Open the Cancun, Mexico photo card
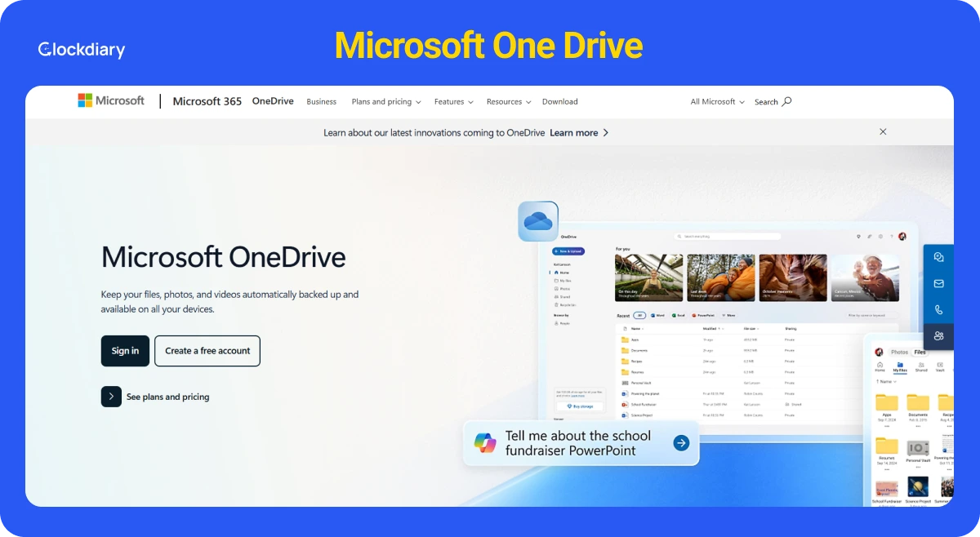980x537 pixels. coord(865,277)
